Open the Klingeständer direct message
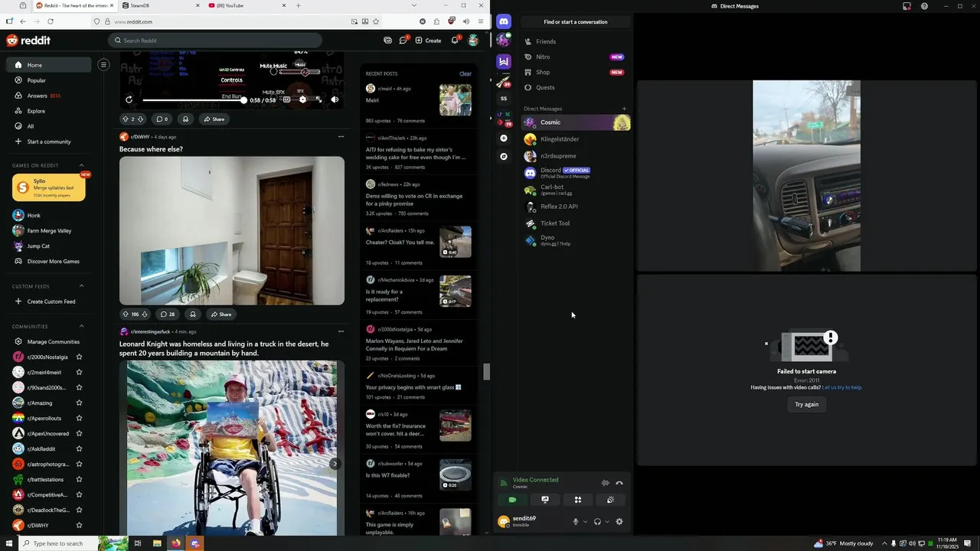This screenshot has width=980, height=551. coord(577,139)
